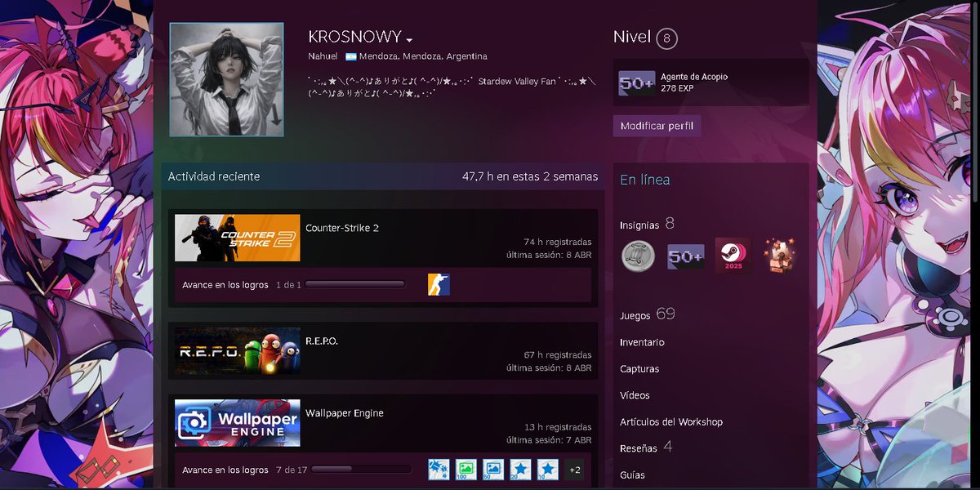
Task: Click the orange gift box badge icon
Action: [x=780, y=256]
